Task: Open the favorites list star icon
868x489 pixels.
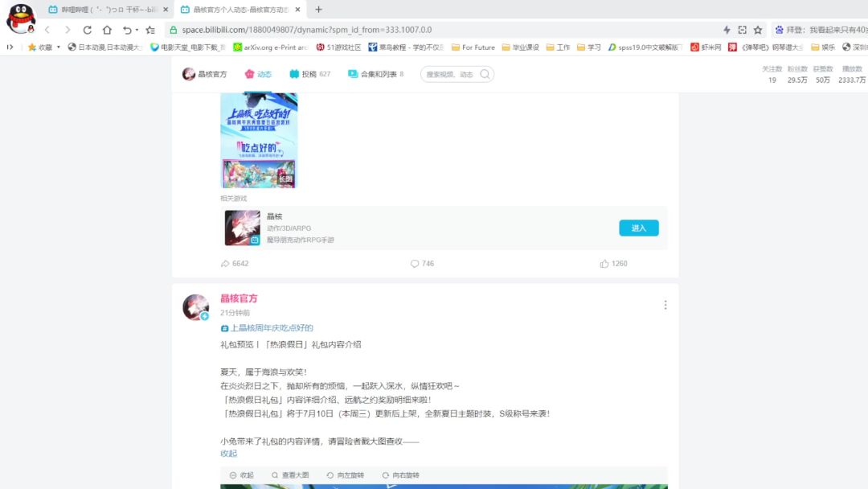Action: coord(150,30)
